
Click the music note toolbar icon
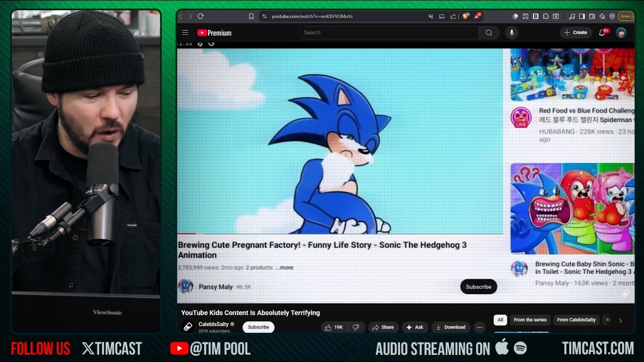click(572, 16)
